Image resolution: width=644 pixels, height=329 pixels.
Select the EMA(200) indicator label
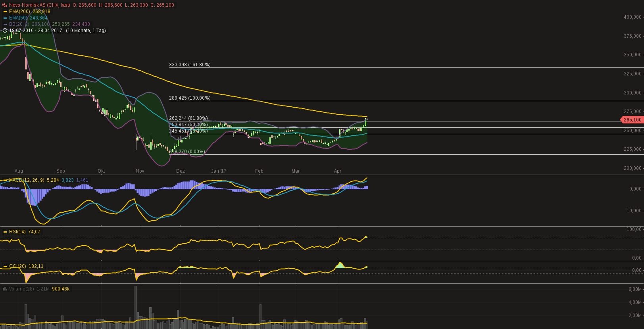point(19,12)
